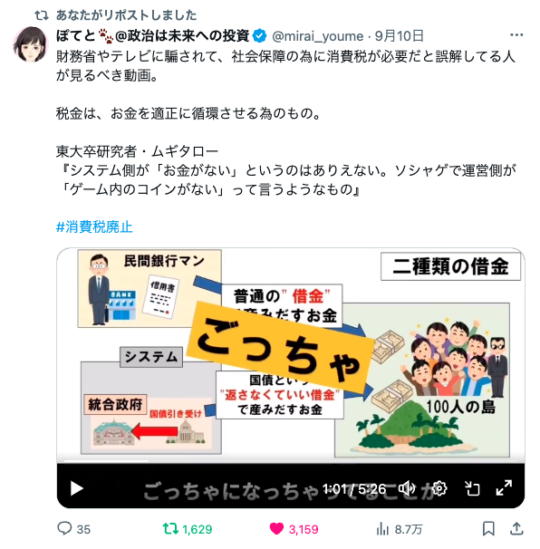Click the author's profile avatar picture
The image size is (540, 549).
tap(30, 44)
